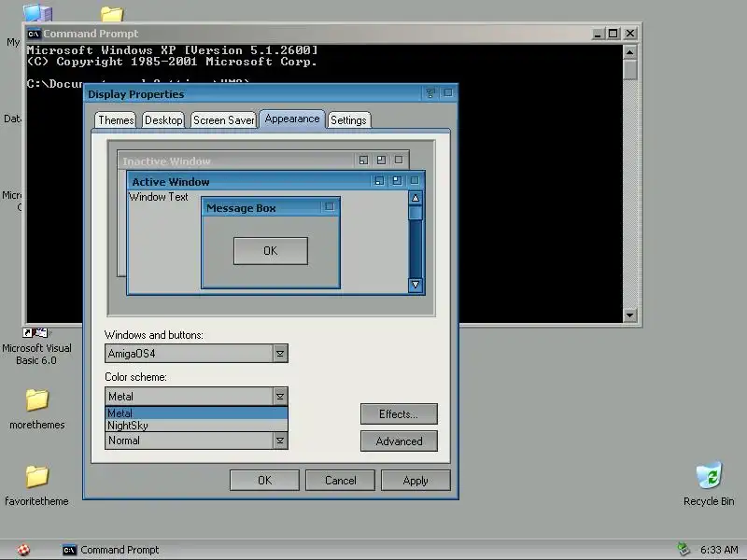This screenshot has width=747, height=560.
Task: Select the favoritetheme folder icon
Action: tap(37, 476)
